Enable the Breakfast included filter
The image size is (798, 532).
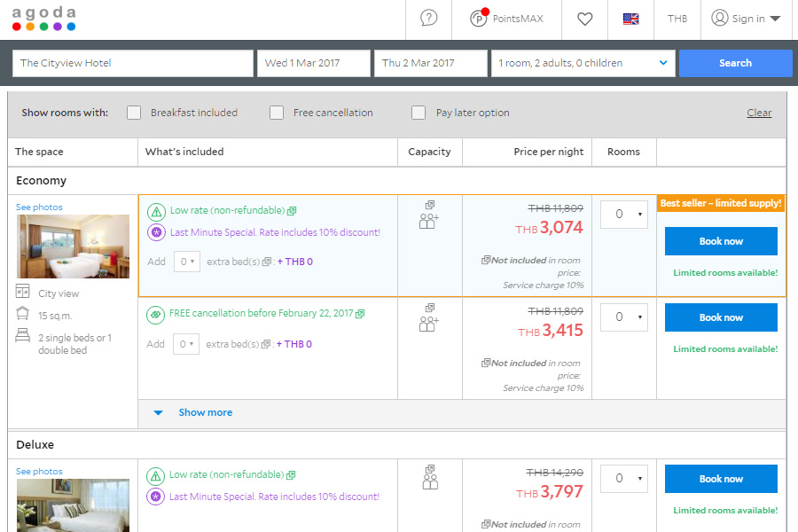coord(134,113)
